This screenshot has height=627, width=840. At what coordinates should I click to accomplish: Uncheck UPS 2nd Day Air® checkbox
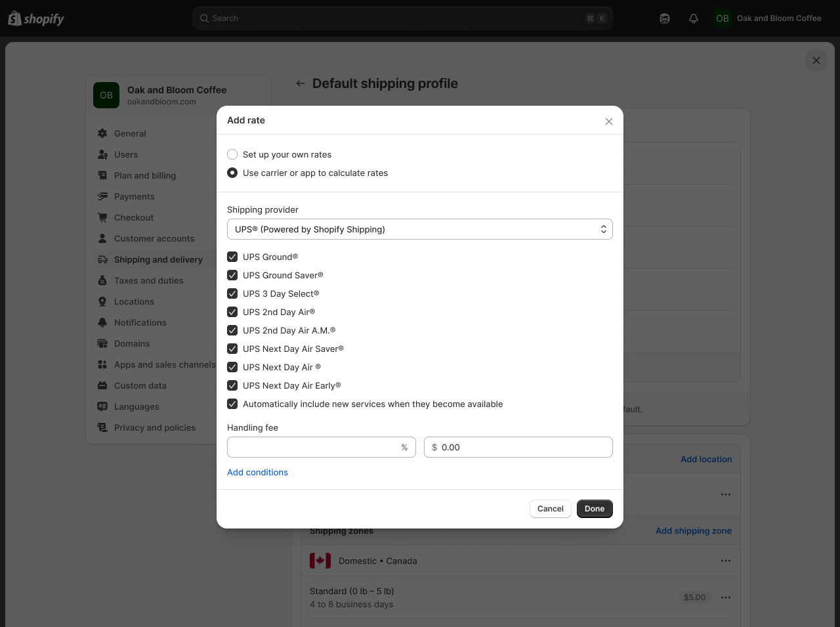232,312
